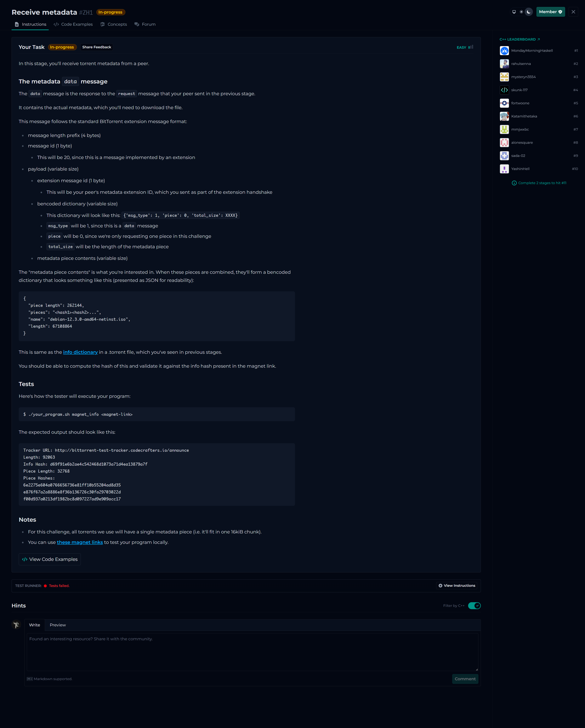Switch to system theme monitor icon

[x=514, y=12]
